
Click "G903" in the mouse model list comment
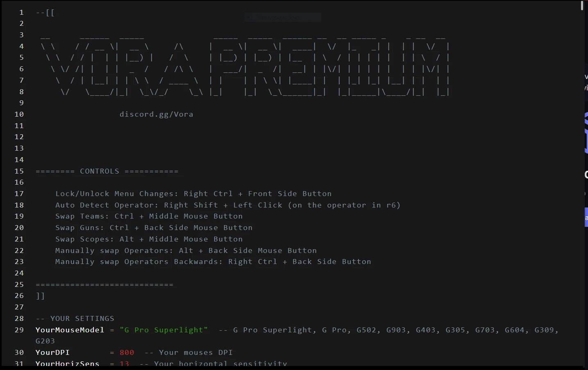(396, 330)
